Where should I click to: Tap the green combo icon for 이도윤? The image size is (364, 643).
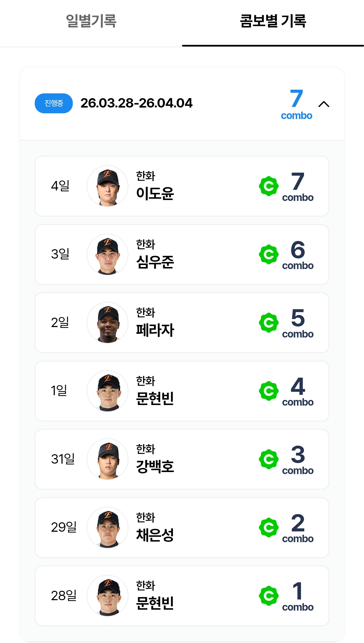pyautogui.click(x=269, y=186)
